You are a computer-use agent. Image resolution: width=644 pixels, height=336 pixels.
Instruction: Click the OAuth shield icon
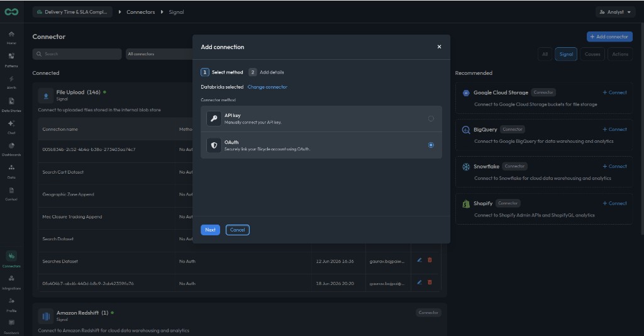click(x=214, y=145)
